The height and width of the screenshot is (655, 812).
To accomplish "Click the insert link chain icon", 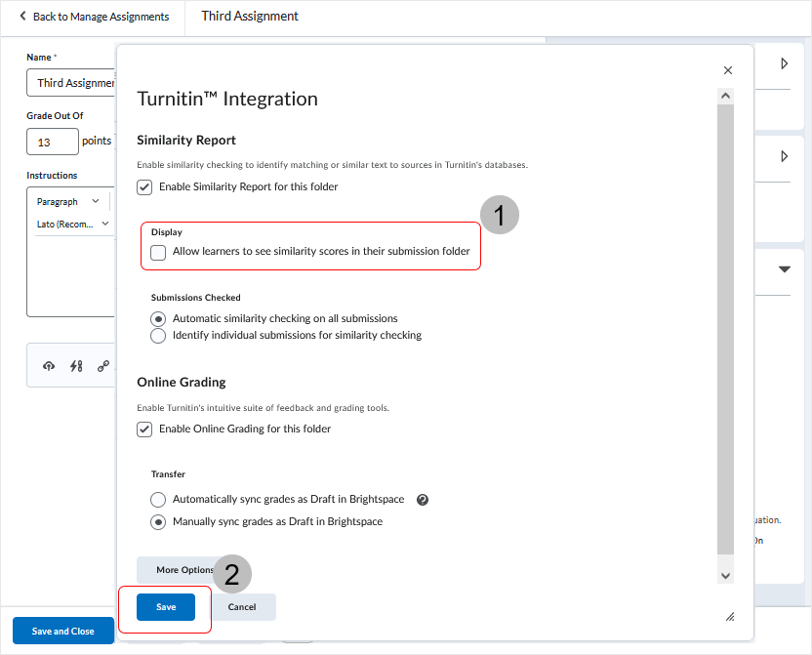I will (x=103, y=367).
